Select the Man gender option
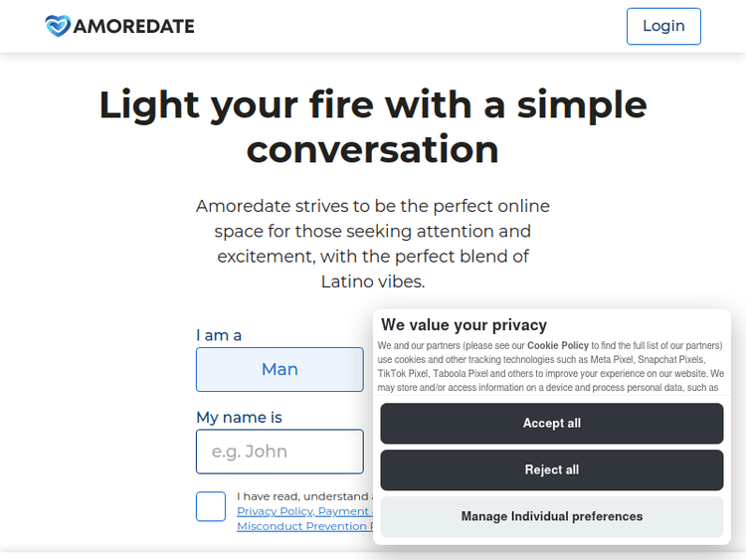 [280, 369]
